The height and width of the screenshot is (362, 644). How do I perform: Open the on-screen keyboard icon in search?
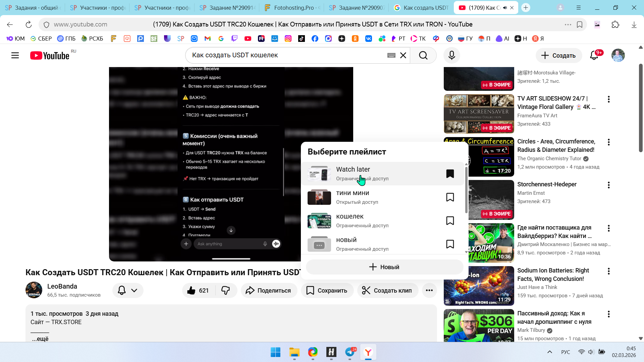pos(391,55)
